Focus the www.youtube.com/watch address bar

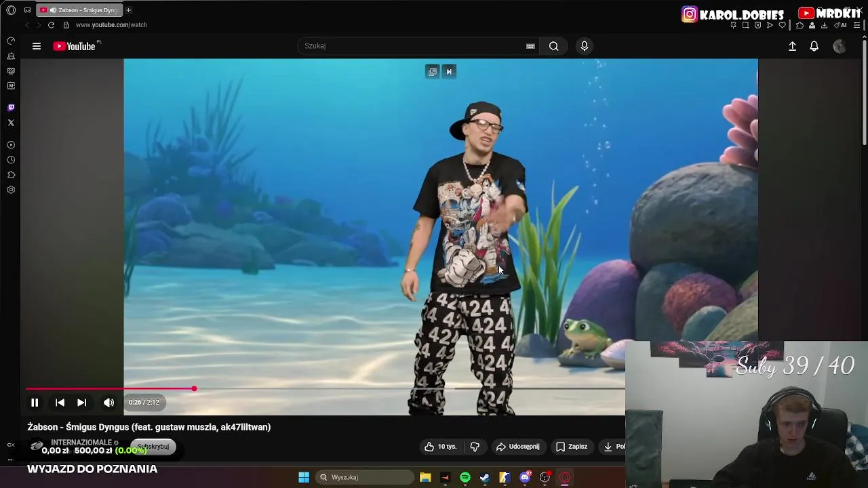pos(111,25)
